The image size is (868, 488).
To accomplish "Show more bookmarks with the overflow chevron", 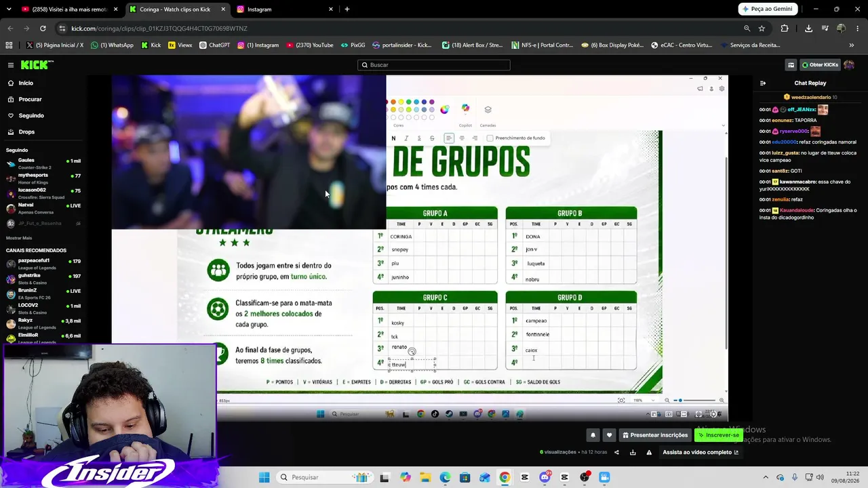I will (852, 45).
